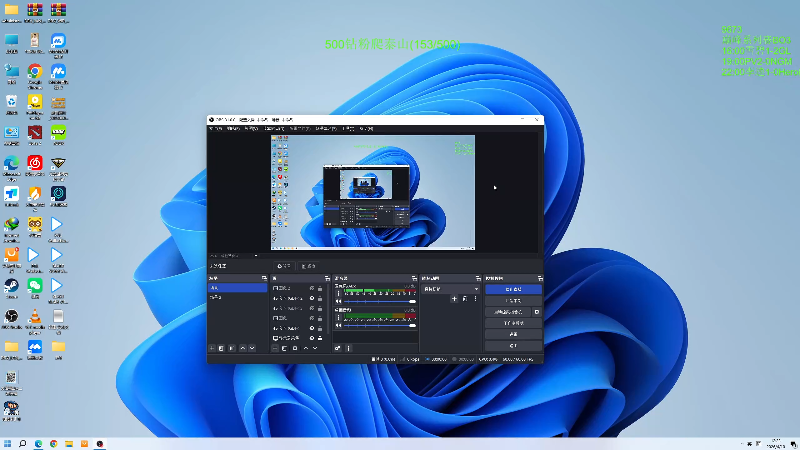Add a source using the Sources toolbar

click(x=275, y=348)
